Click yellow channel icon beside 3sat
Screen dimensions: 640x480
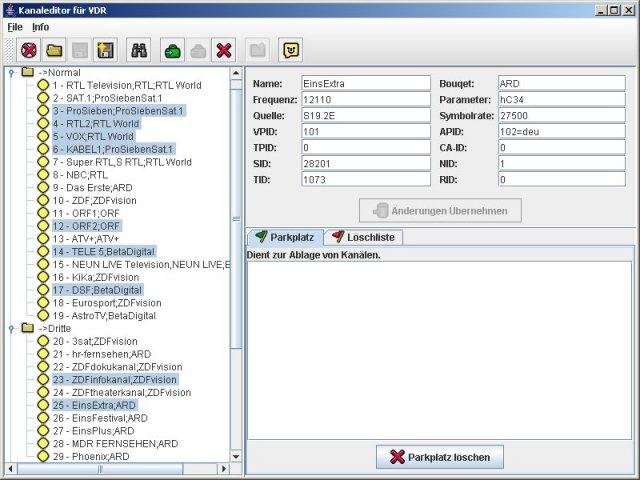point(43,341)
